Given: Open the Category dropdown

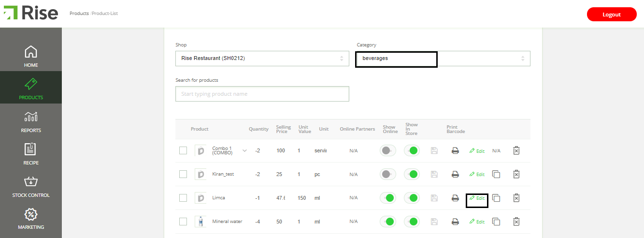Looking at the screenshot, I should (443, 59).
